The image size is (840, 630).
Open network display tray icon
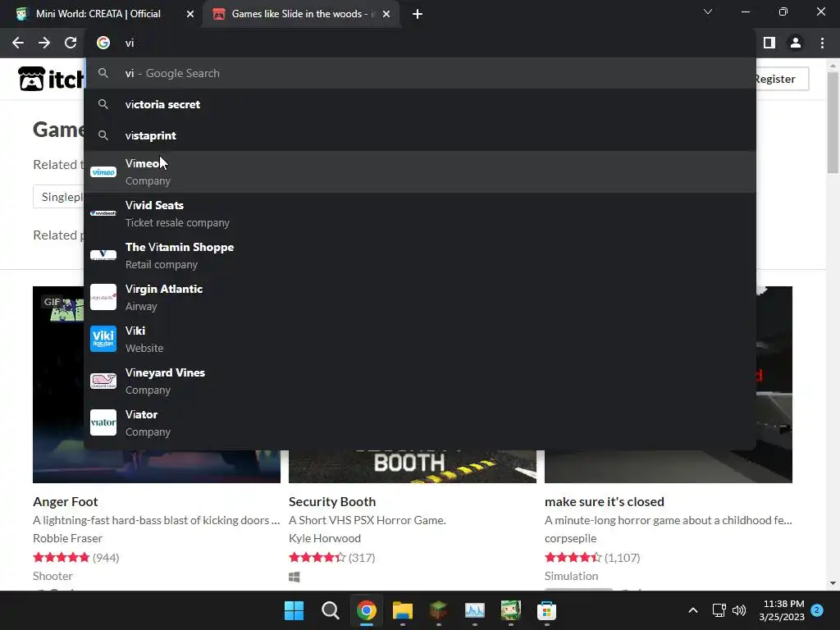pos(719,610)
